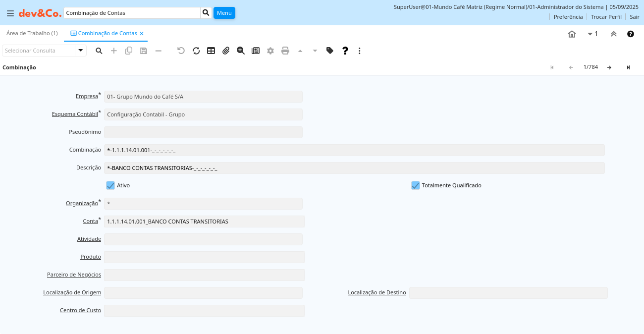Click the zoom across magnifier icon
Image resolution: width=644 pixels, height=334 pixels.
(241, 51)
